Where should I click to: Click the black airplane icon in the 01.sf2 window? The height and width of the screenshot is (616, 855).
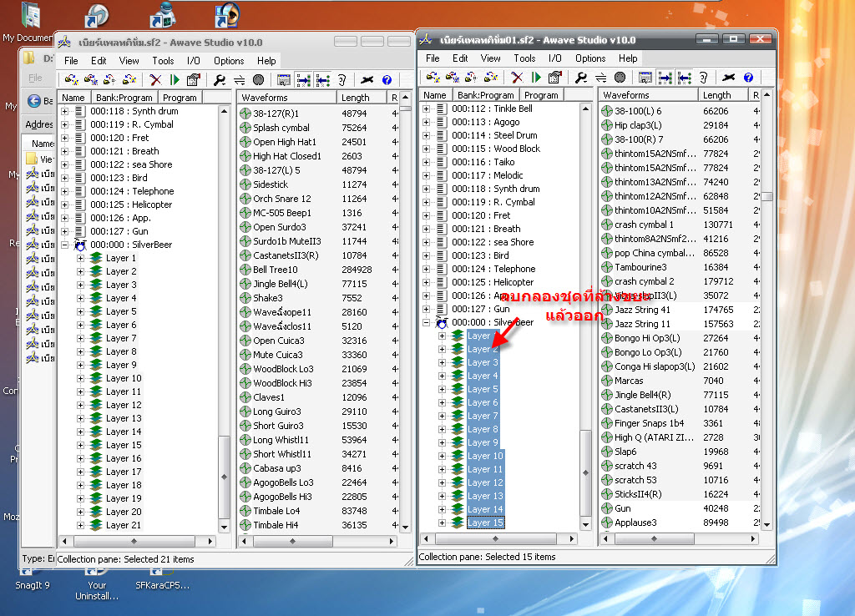click(x=728, y=78)
